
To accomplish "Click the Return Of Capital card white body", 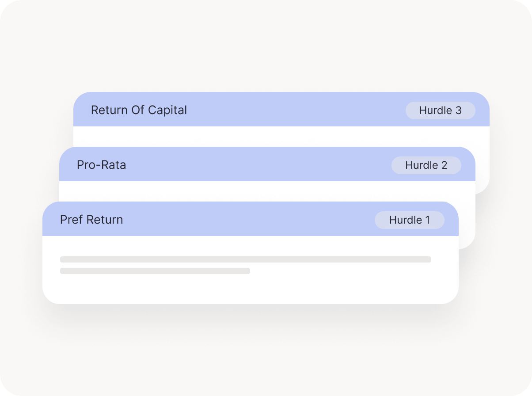I will 281,137.
